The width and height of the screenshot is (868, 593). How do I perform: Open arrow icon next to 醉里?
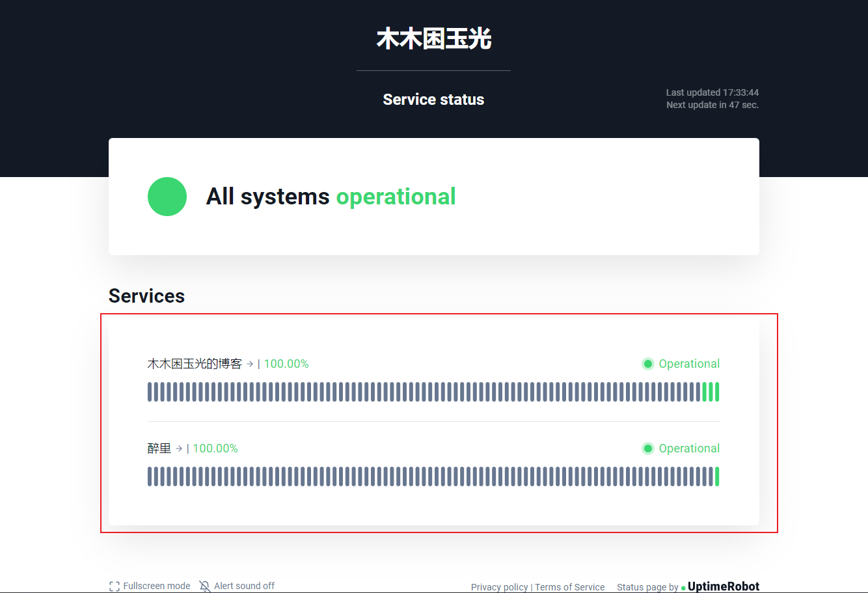pyautogui.click(x=179, y=448)
